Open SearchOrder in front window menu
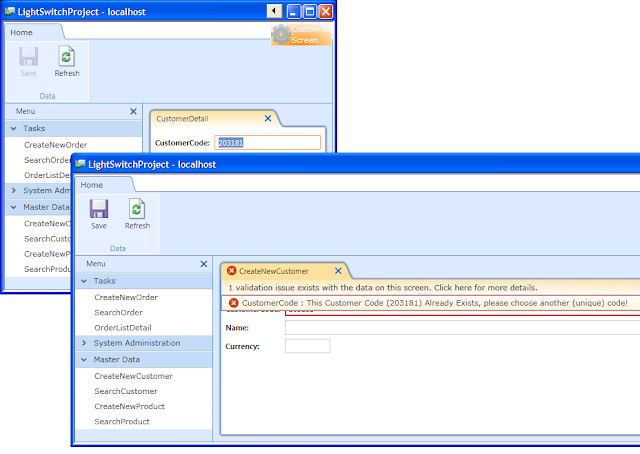This screenshot has width=640, height=454. tap(118, 312)
